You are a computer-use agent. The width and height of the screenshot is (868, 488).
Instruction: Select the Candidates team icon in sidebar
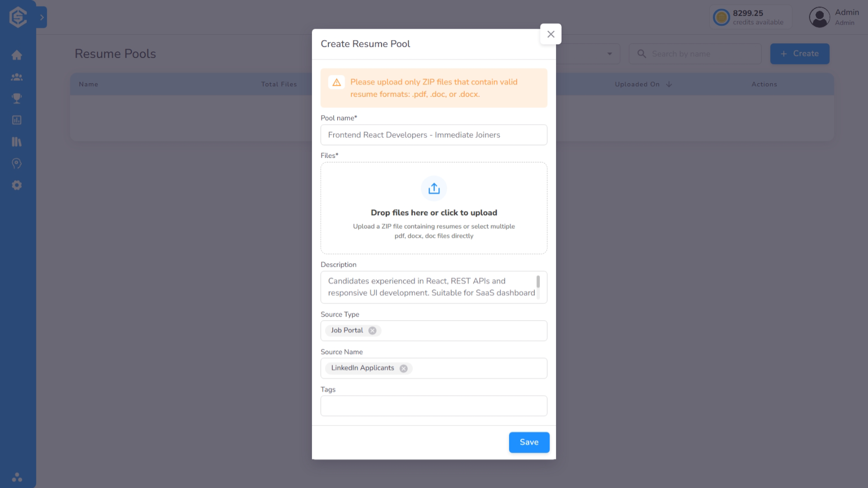click(17, 77)
